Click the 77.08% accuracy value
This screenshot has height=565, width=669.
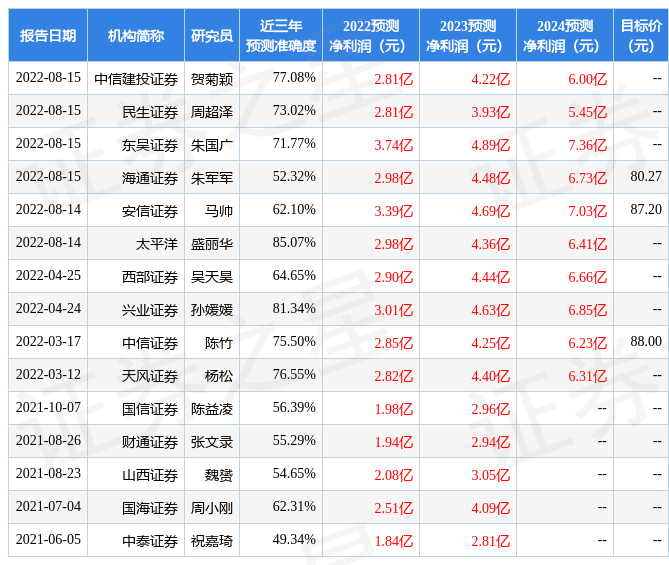click(x=294, y=78)
